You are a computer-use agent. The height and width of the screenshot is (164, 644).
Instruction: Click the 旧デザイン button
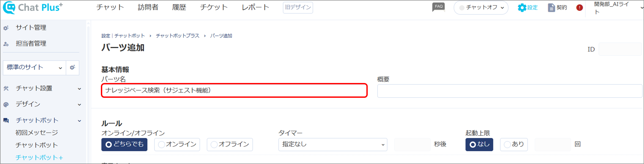[298, 7]
